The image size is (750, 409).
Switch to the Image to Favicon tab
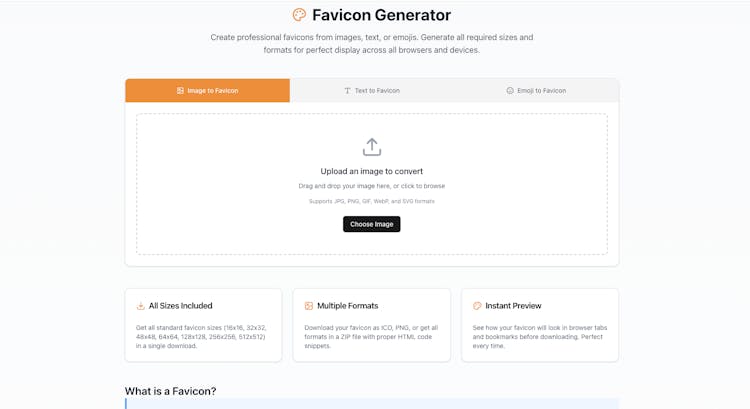[x=208, y=91]
